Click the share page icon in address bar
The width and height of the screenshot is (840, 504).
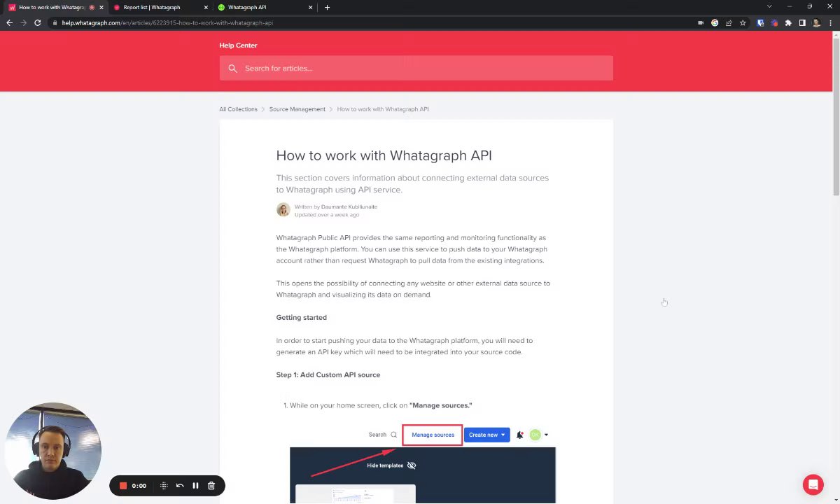(x=729, y=22)
